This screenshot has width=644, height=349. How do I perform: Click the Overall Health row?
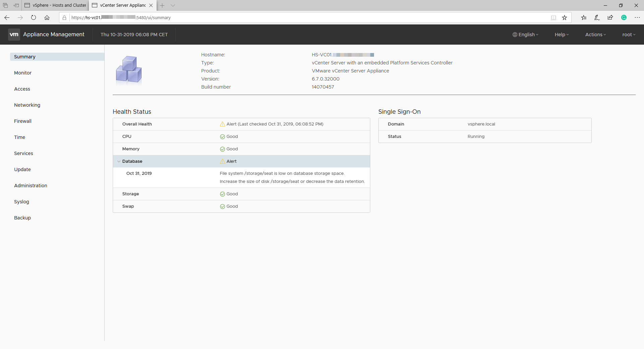coord(241,124)
